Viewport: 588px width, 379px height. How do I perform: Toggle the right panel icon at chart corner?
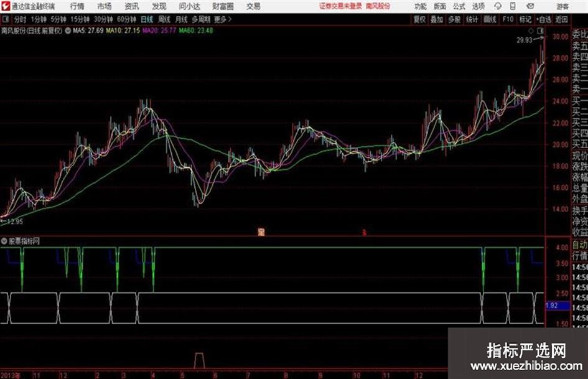pyautogui.click(x=540, y=30)
